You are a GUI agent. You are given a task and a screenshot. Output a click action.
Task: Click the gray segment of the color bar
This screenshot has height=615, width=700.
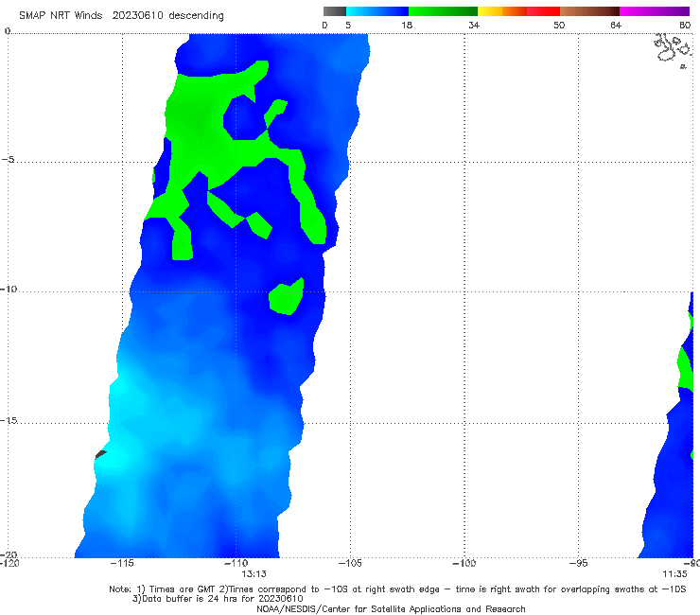[x=334, y=11]
